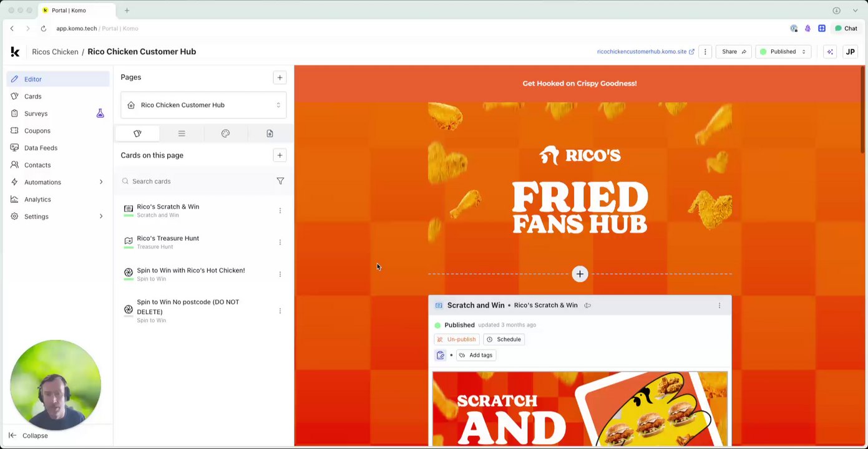Viewport: 868px width, 449px height.
Task: Go back with the browser back arrow
Action: click(x=12, y=29)
